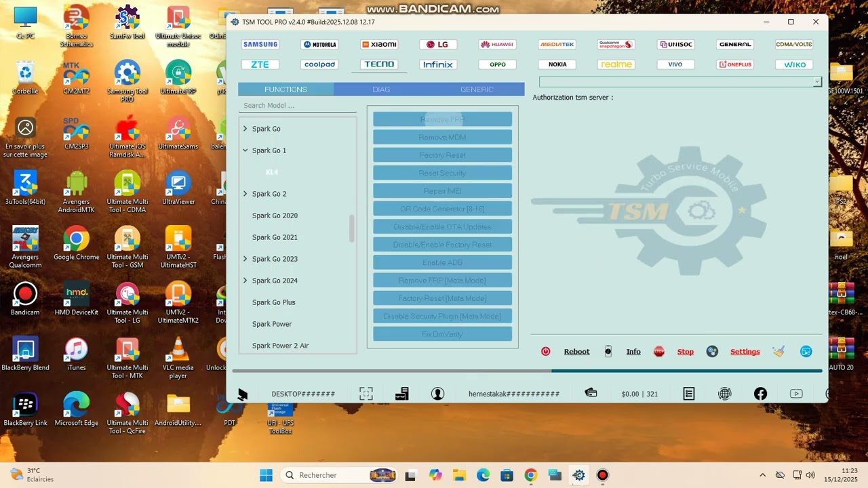Screen dimensions: 868x488
Task: Click the document list icon in status bar
Action: click(689, 394)
